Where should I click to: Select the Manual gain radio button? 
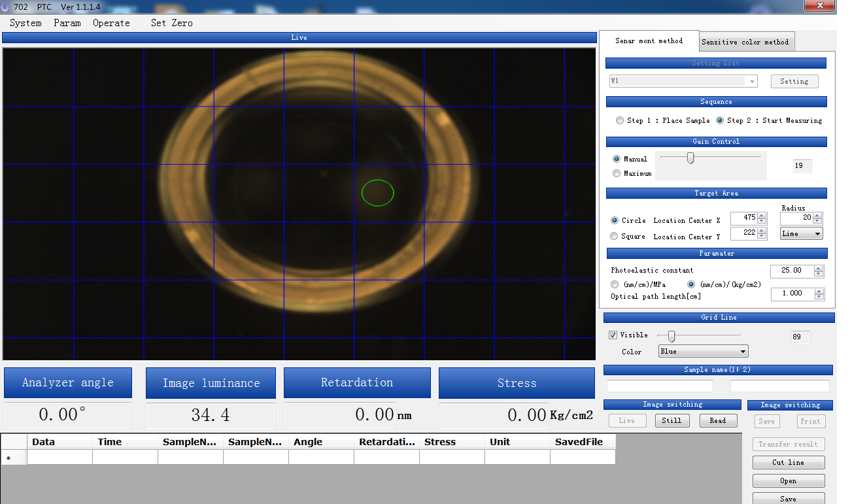coord(617,159)
